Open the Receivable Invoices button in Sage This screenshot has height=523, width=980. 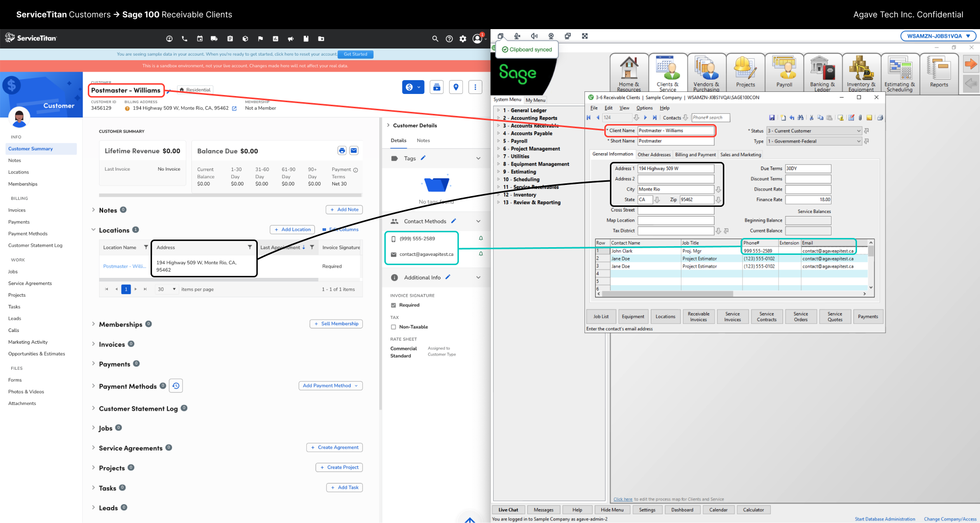pyautogui.click(x=698, y=317)
